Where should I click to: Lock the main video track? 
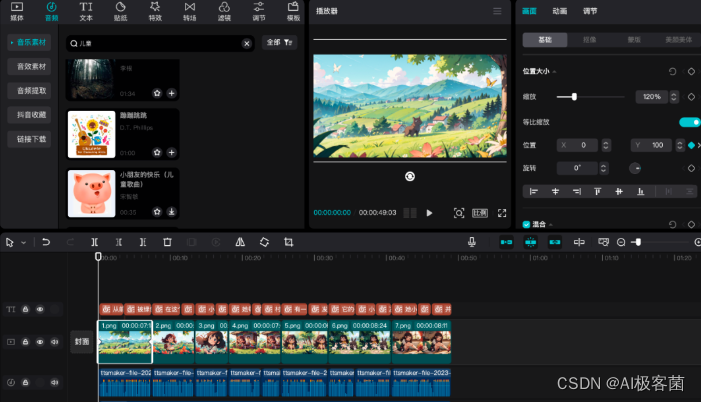tap(25, 342)
